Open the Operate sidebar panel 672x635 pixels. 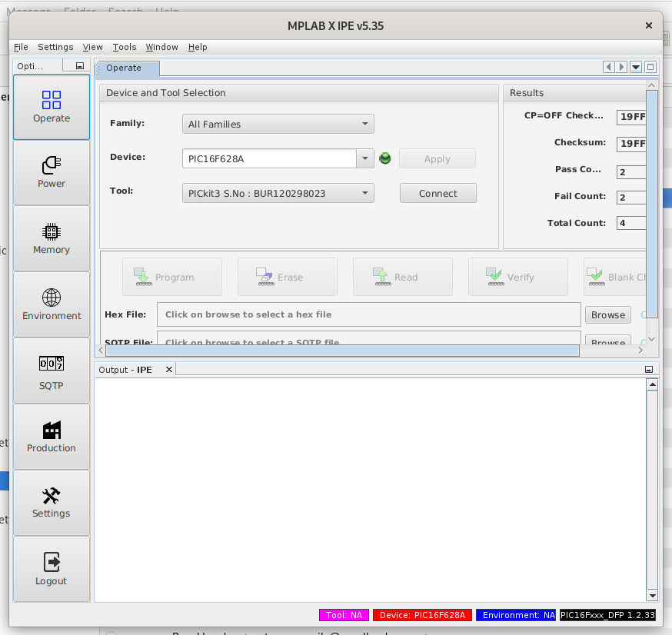52,107
